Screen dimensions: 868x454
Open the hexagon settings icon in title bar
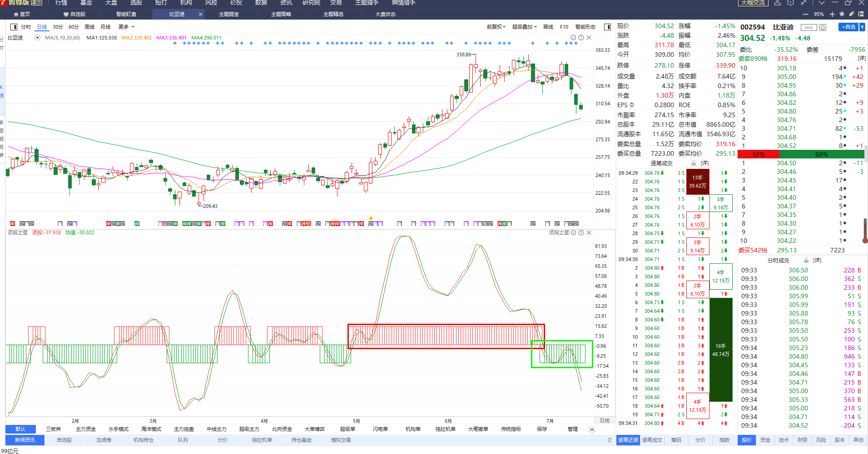790,3
